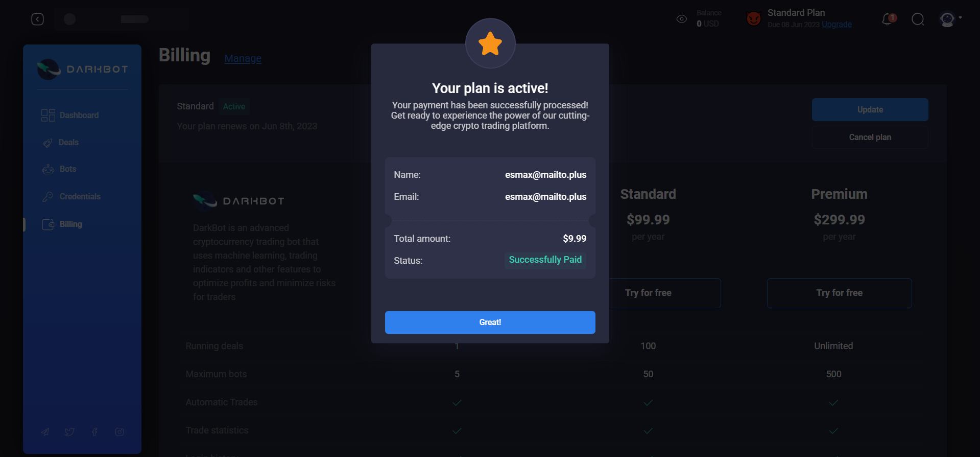The width and height of the screenshot is (980, 457).
Task: Open search from the top bar
Action: click(918, 19)
